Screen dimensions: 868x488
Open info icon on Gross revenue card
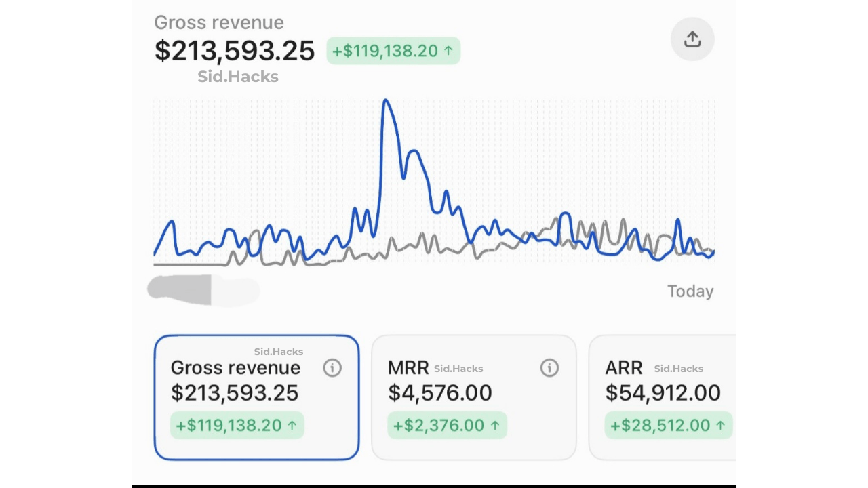pos(332,368)
